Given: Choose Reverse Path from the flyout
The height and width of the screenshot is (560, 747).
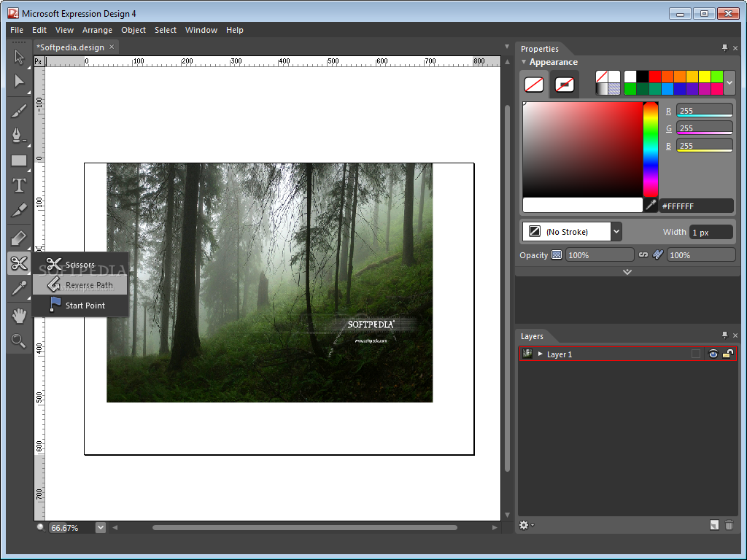Looking at the screenshot, I should click(x=80, y=285).
